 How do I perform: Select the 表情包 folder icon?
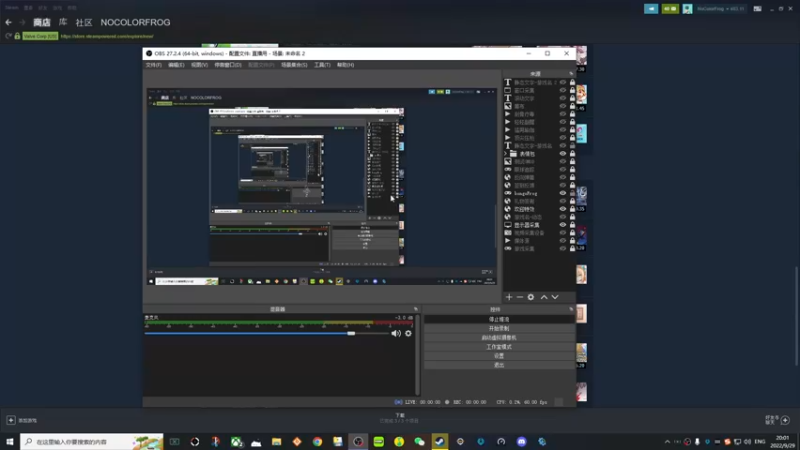pos(514,154)
